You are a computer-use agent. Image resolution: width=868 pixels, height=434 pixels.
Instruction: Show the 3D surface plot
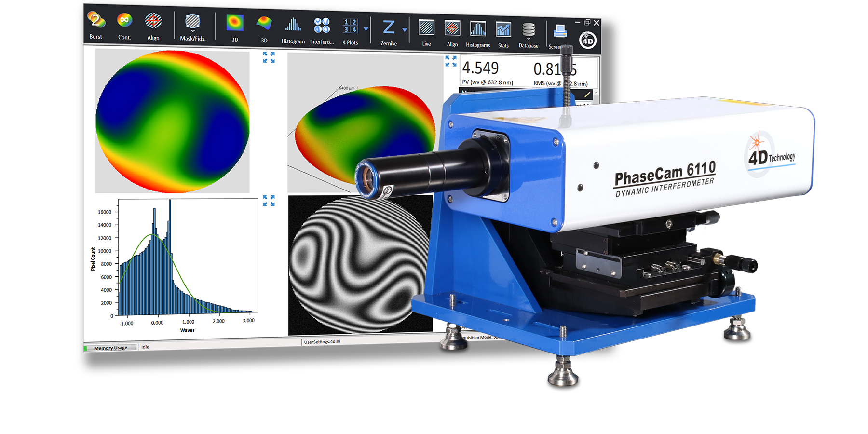pyautogui.click(x=264, y=29)
